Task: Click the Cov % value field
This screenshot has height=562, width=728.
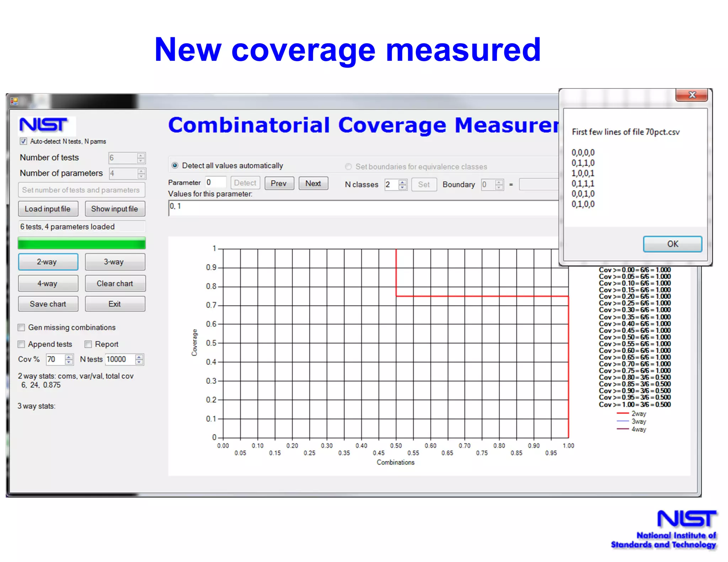Action: [55, 359]
